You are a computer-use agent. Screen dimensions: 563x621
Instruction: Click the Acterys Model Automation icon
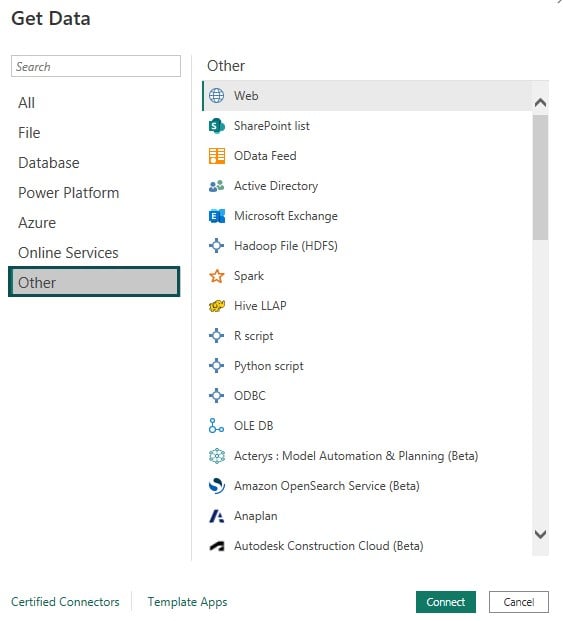217,456
